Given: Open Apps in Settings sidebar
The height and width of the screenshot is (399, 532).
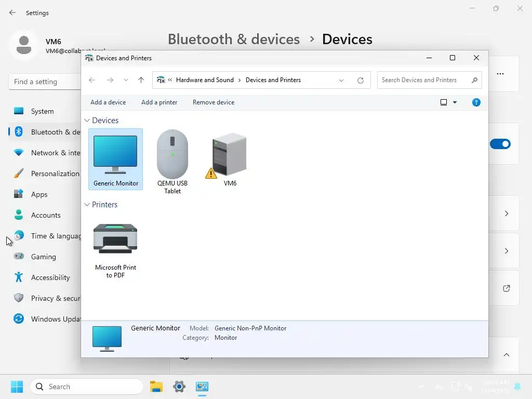Looking at the screenshot, I should click(x=44, y=194).
